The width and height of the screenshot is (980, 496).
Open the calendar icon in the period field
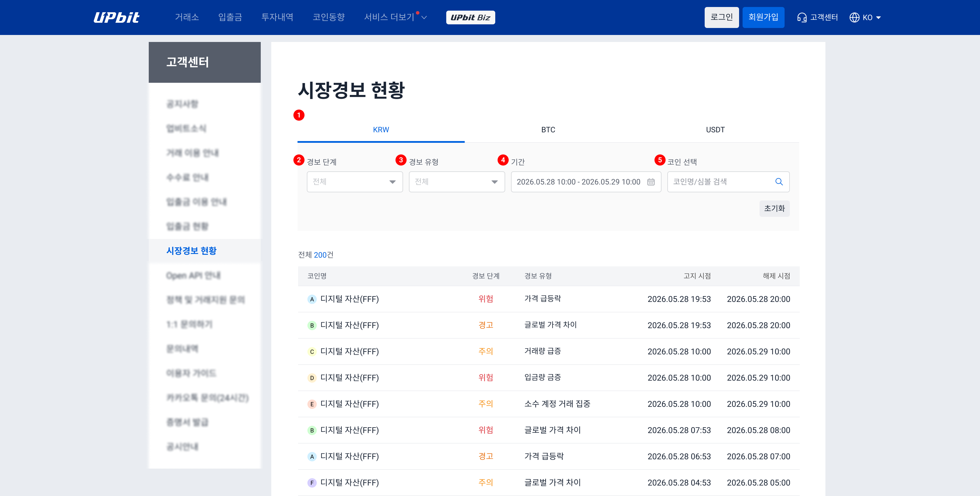[x=651, y=182]
